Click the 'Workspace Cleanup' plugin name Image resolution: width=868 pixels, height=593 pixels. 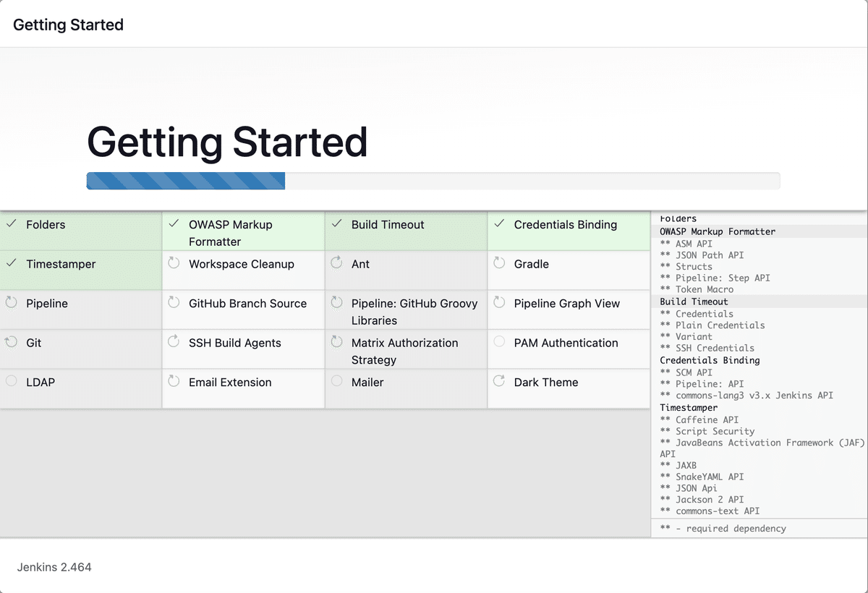pos(242,264)
